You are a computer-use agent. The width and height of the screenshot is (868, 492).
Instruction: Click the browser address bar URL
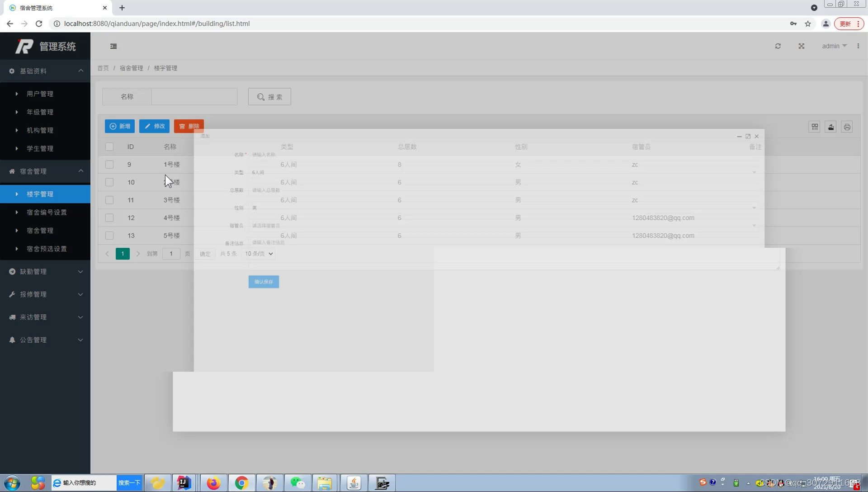coord(157,24)
